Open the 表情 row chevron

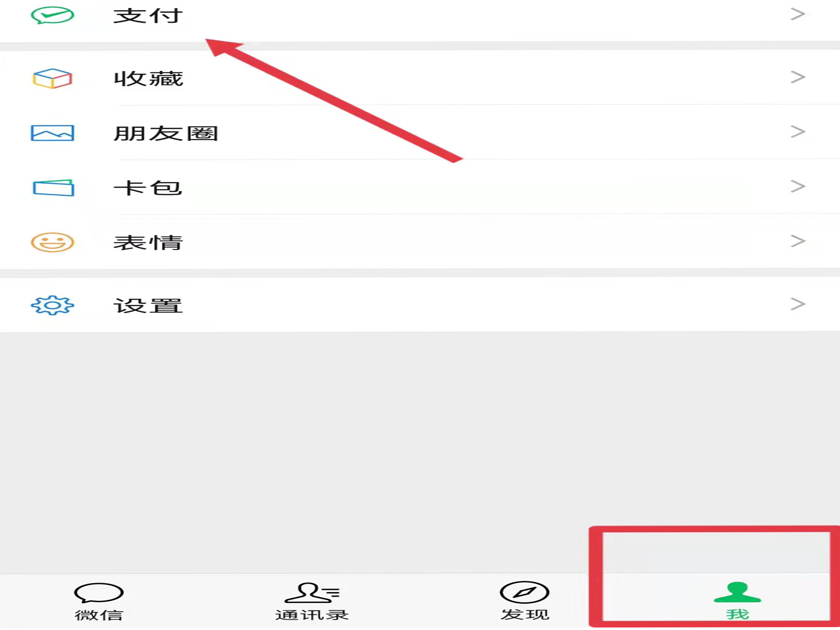pyautogui.click(x=798, y=241)
